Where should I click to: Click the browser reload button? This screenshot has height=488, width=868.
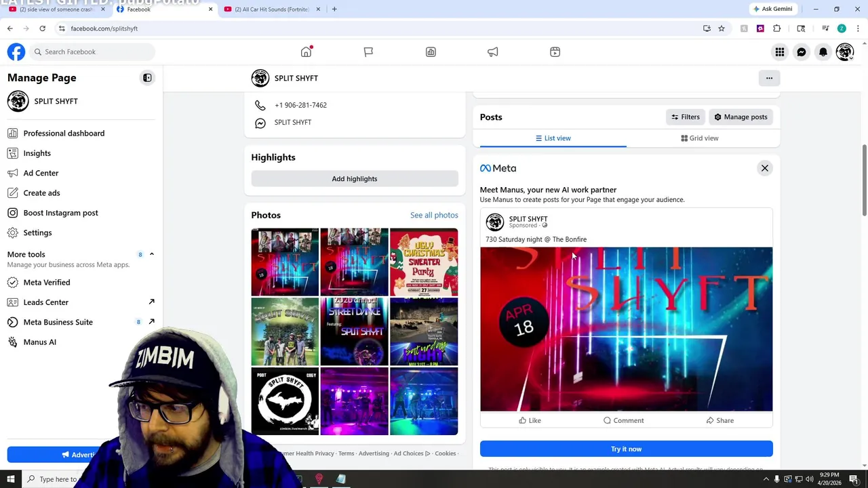pyautogui.click(x=42, y=28)
